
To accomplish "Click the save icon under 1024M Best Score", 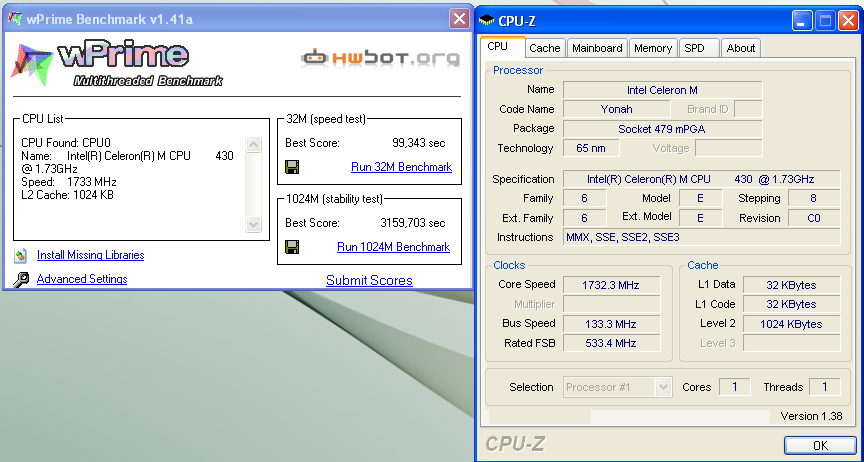I will tap(292, 246).
